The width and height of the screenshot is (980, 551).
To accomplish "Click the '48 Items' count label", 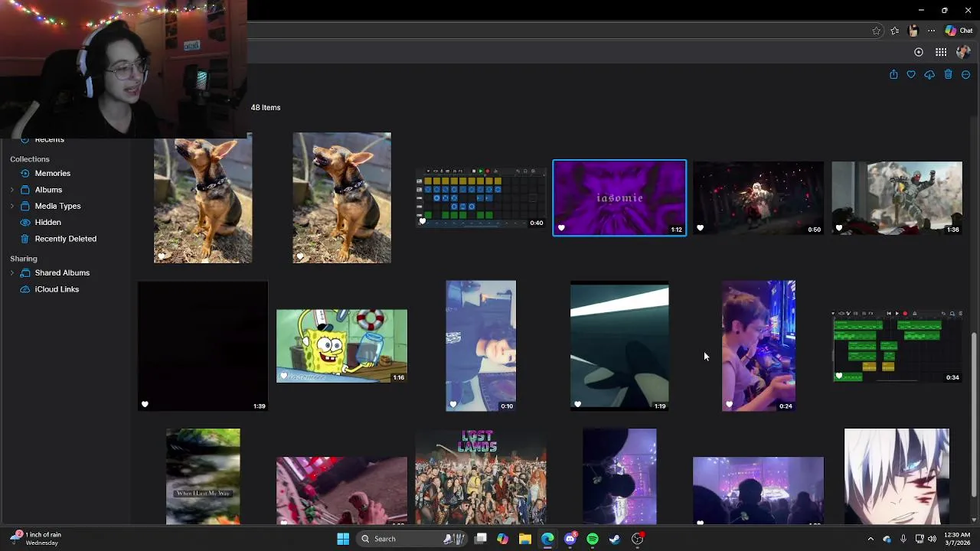I will 266,107.
